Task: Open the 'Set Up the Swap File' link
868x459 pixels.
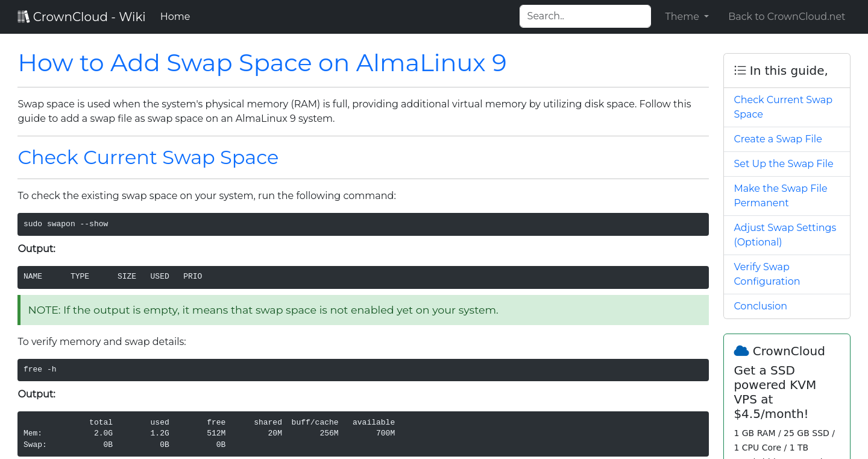Action: click(x=783, y=163)
